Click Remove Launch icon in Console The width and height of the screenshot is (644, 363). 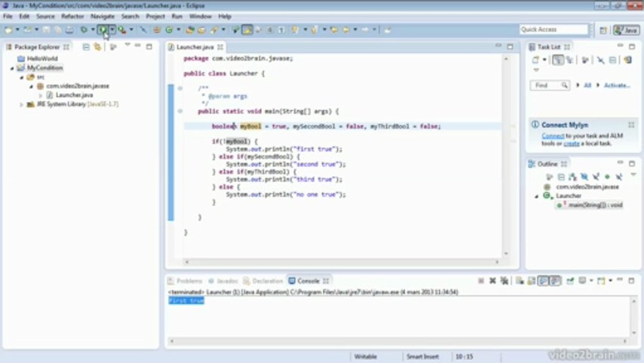(492, 281)
